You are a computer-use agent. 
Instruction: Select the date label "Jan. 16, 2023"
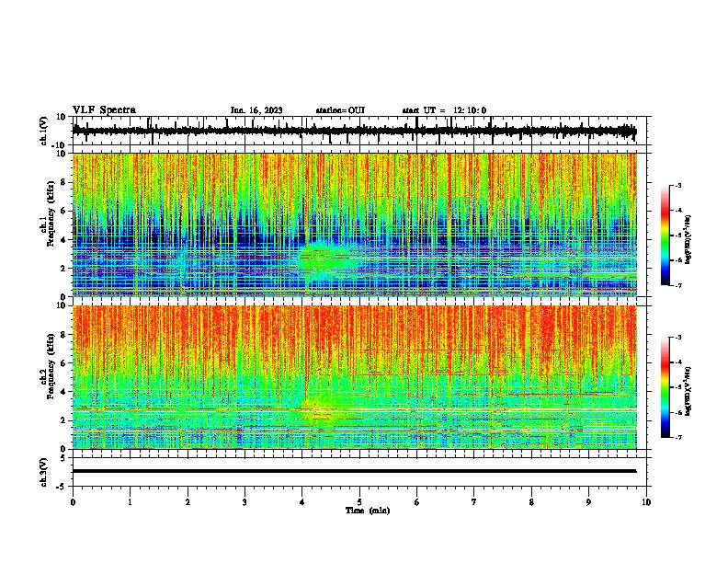(256, 110)
